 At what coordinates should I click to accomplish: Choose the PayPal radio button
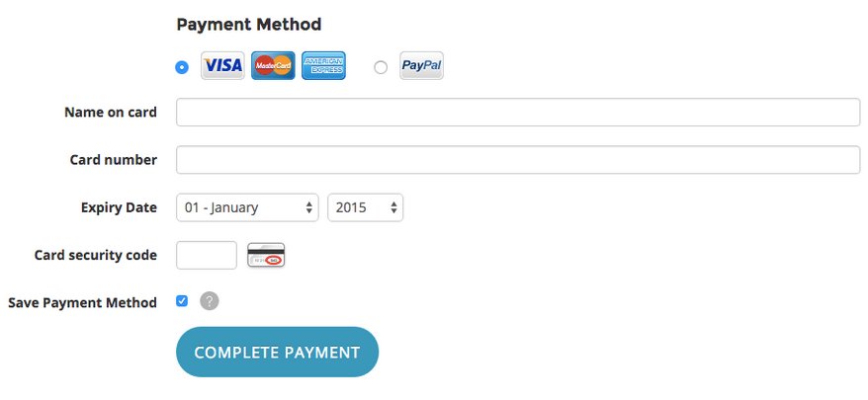click(x=381, y=67)
